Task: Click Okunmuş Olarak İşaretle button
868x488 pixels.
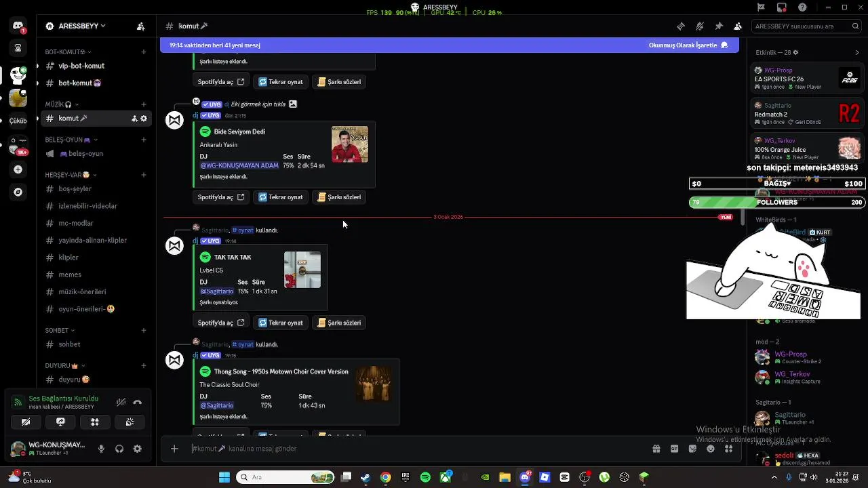Action: coord(688,45)
